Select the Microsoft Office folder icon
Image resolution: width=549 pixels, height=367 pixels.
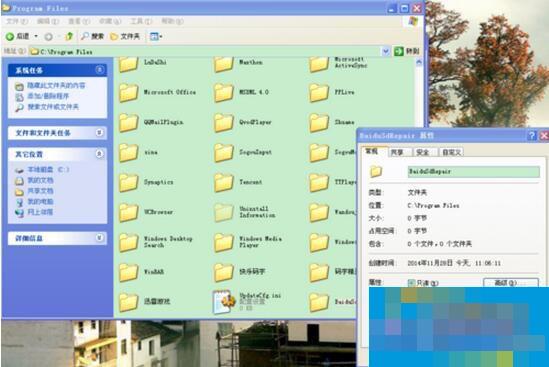(128, 93)
